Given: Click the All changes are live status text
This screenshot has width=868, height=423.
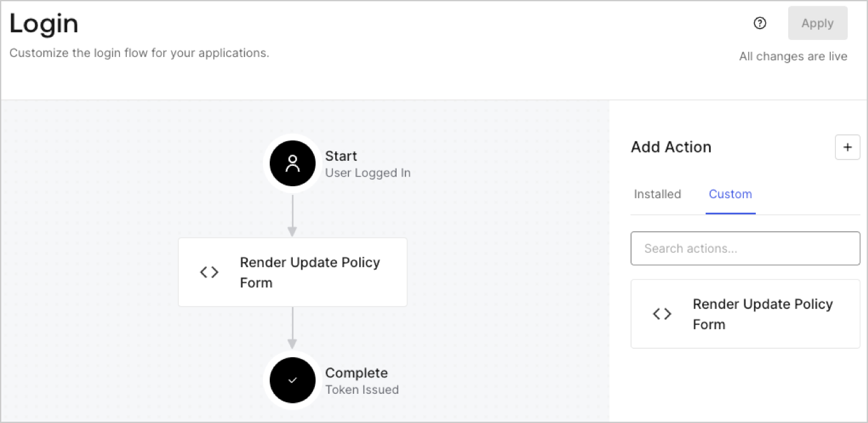Looking at the screenshot, I should pyautogui.click(x=793, y=56).
